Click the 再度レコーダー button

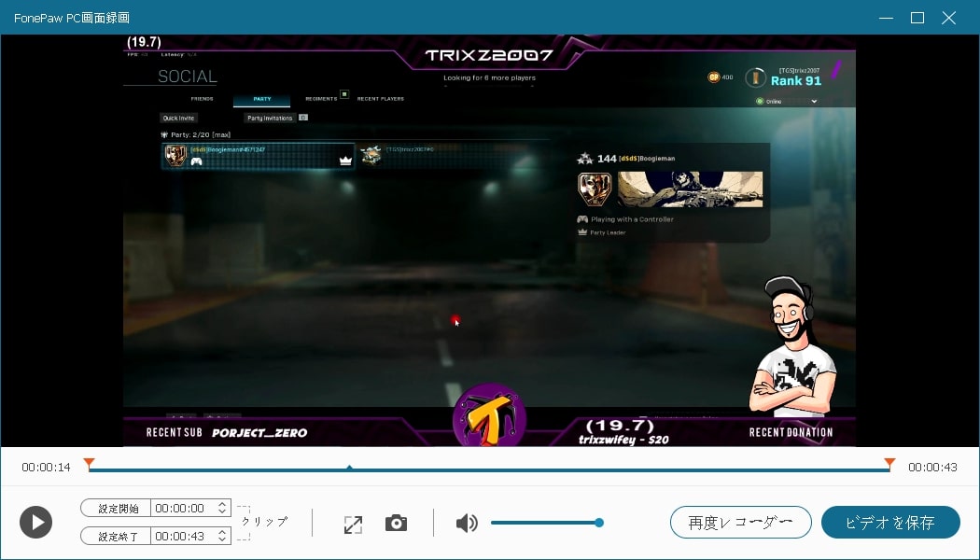coord(741,522)
